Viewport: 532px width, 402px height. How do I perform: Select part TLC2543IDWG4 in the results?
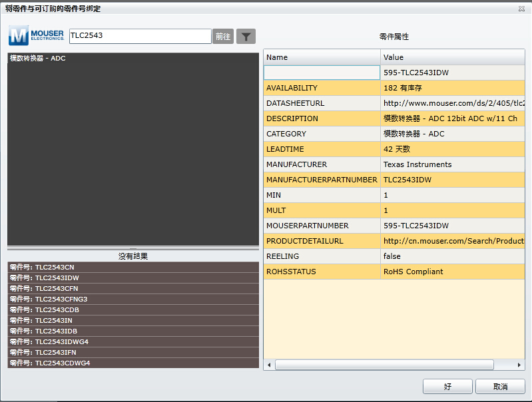(x=133, y=341)
